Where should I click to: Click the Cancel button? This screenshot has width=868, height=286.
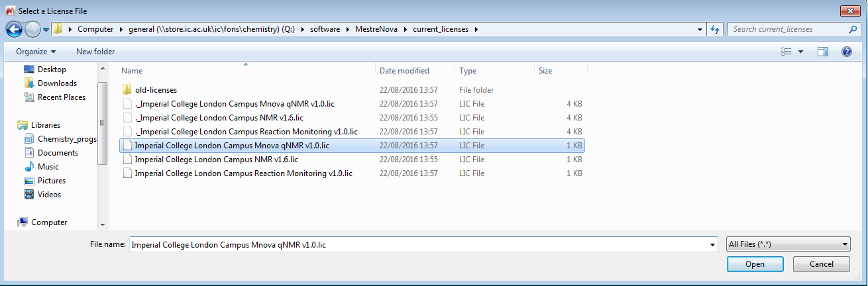(x=822, y=264)
